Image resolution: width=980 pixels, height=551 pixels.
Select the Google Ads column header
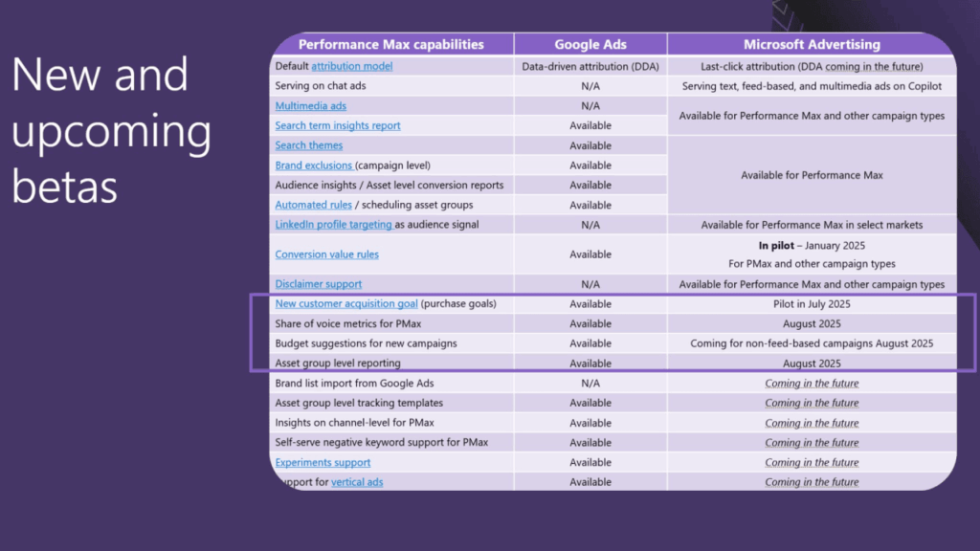pos(590,44)
